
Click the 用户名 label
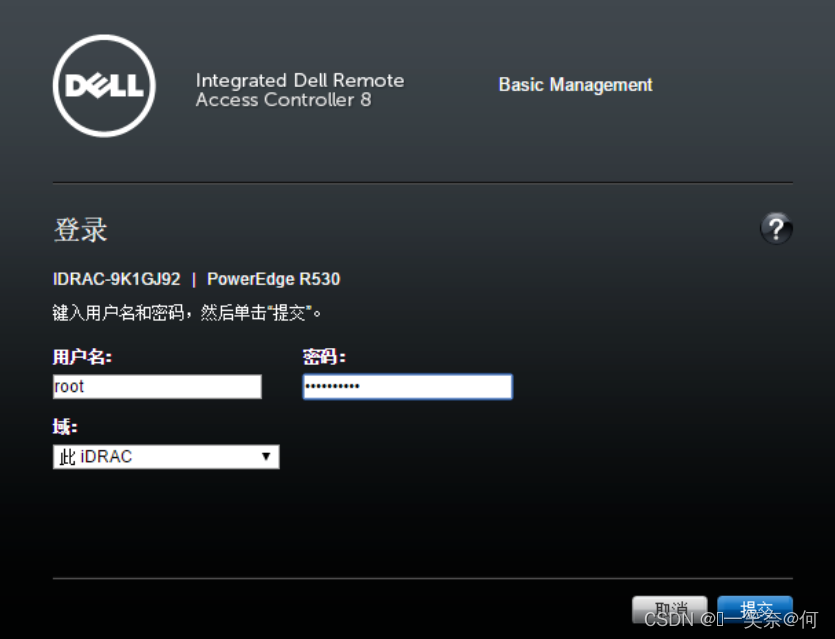click(82, 357)
